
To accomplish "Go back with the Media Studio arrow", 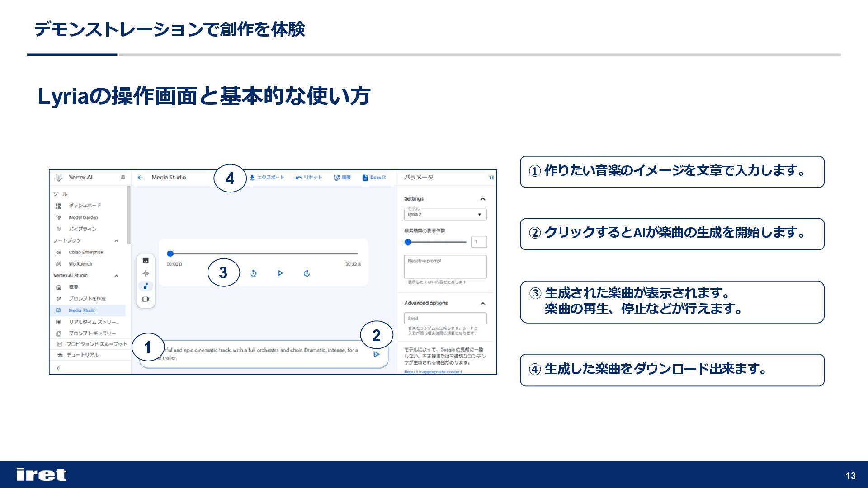I will click(140, 178).
